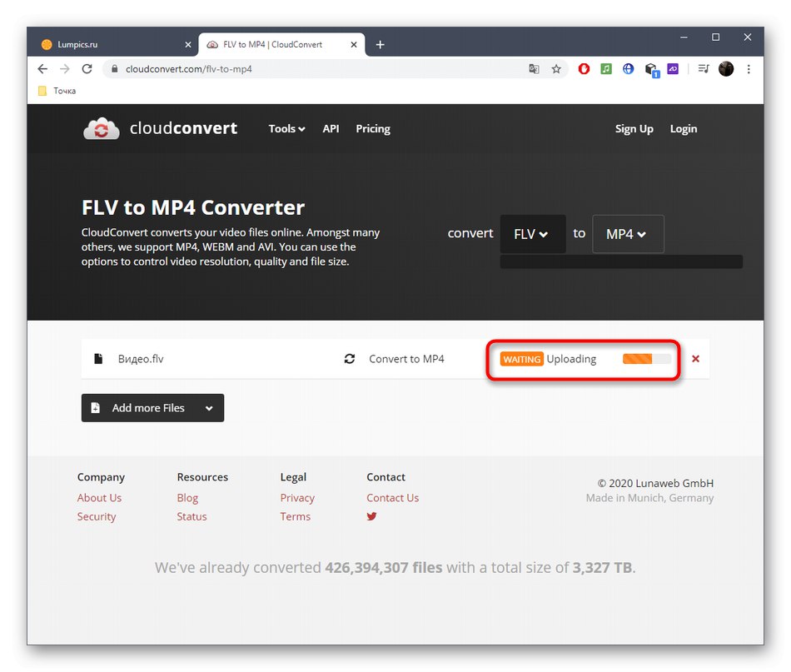Open the API page
791x672 pixels.
coord(331,128)
